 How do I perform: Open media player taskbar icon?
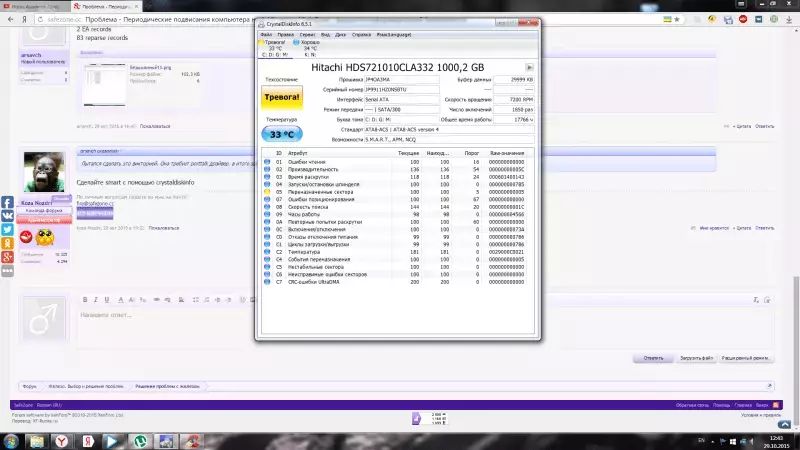[x=111, y=441]
